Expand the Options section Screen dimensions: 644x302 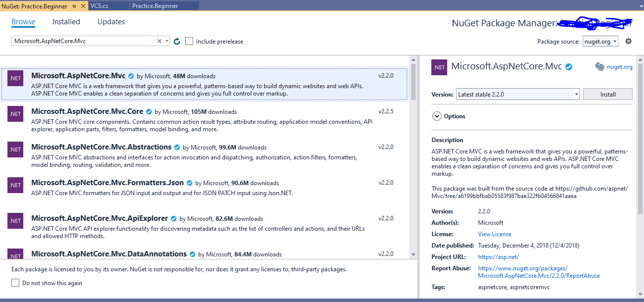tap(437, 116)
